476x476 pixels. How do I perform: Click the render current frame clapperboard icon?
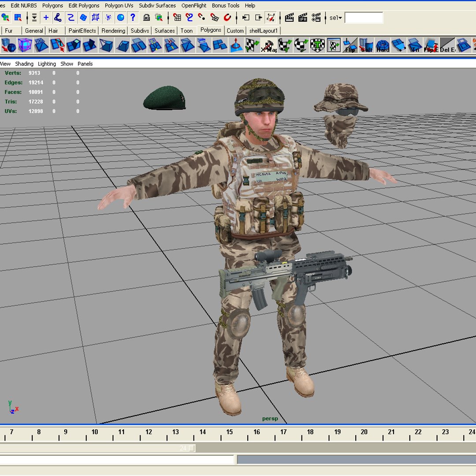(x=289, y=18)
